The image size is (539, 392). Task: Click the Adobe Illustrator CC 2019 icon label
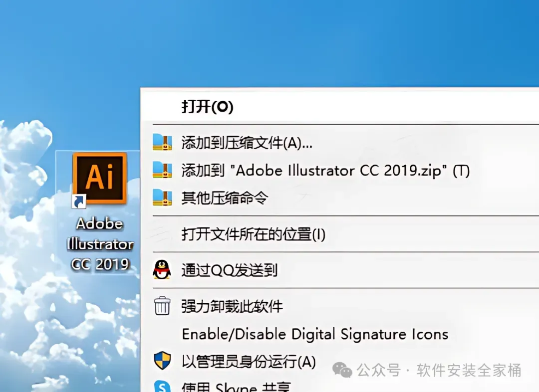pyautogui.click(x=100, y=244)
